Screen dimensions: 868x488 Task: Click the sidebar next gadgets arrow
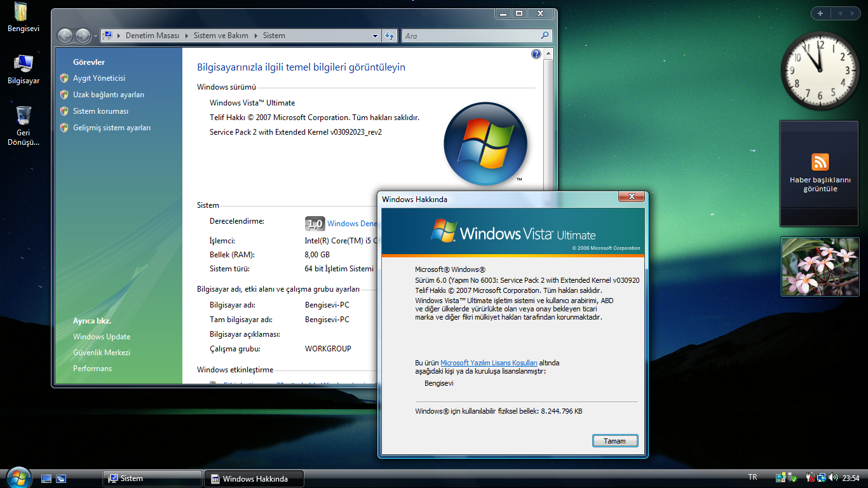coord(853,13)
